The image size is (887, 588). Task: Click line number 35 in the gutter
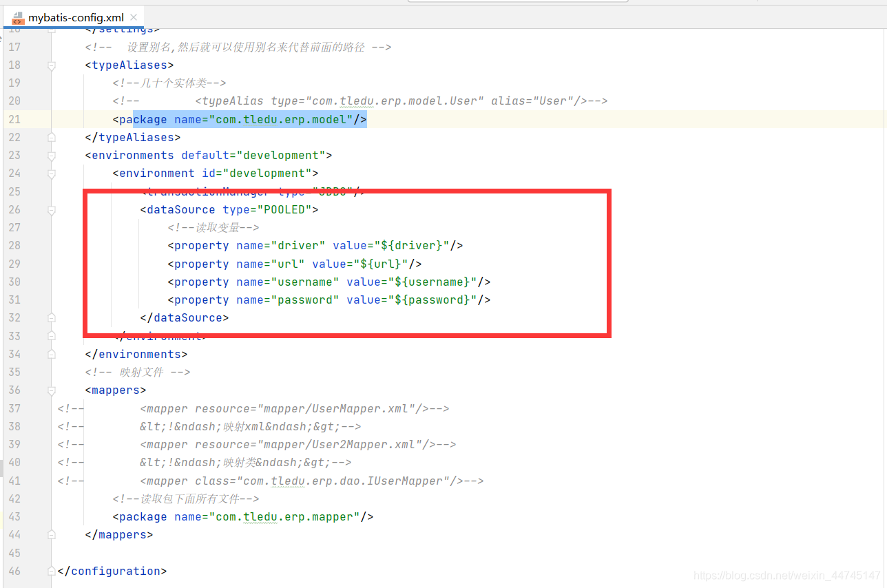click(x=14, y=372)
